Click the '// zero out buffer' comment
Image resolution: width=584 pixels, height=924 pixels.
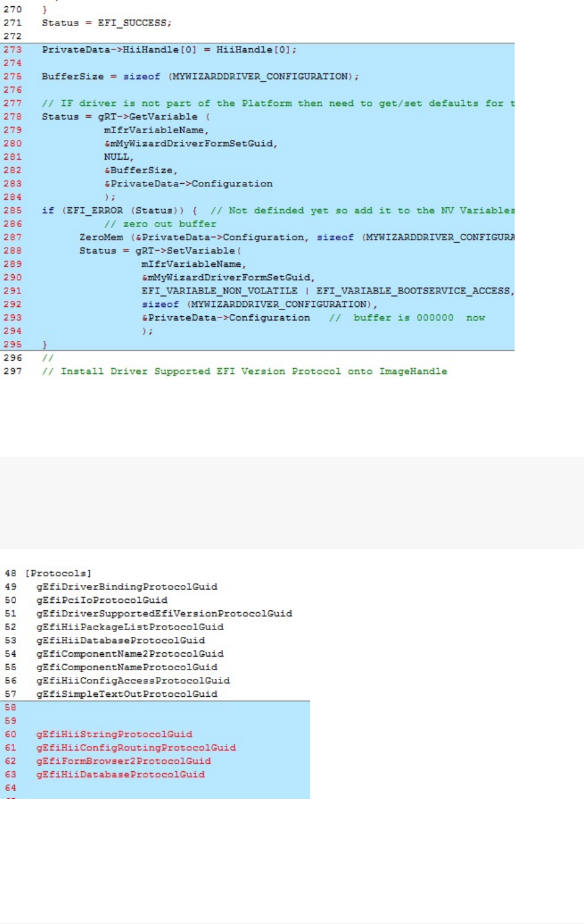point(160,224)
